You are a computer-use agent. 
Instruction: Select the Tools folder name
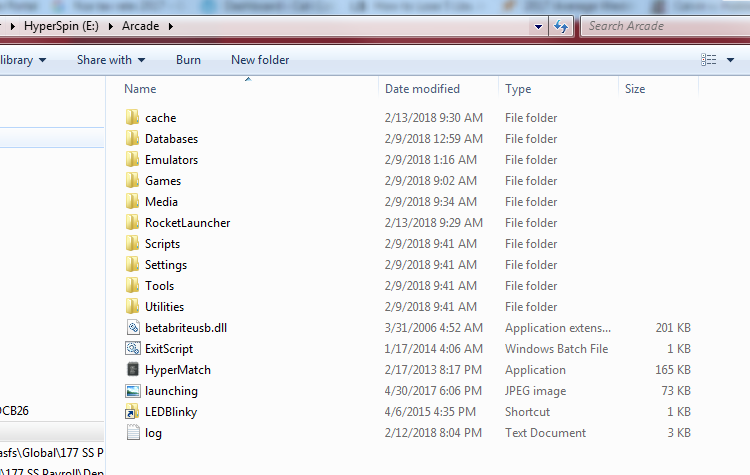coord(159,286)
